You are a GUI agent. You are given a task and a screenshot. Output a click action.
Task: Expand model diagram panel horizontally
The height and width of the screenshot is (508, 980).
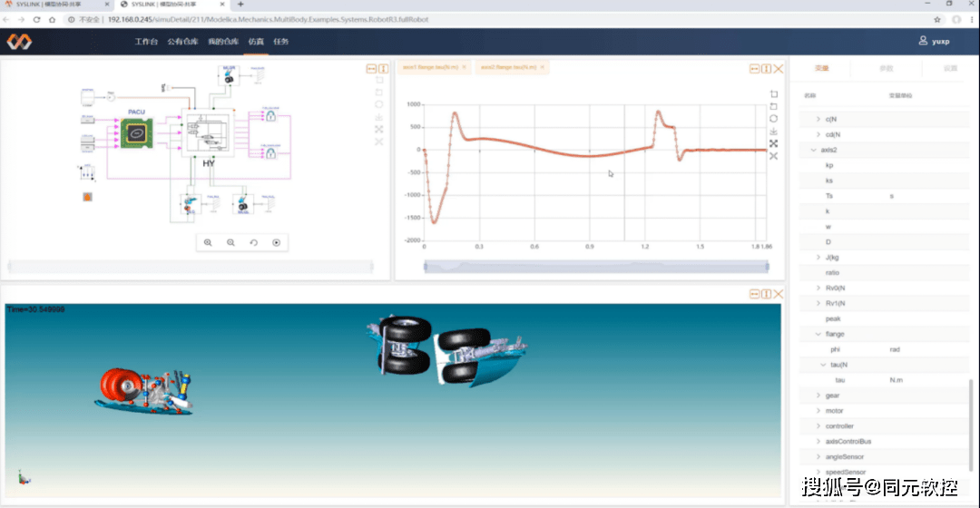pos(371,69)
